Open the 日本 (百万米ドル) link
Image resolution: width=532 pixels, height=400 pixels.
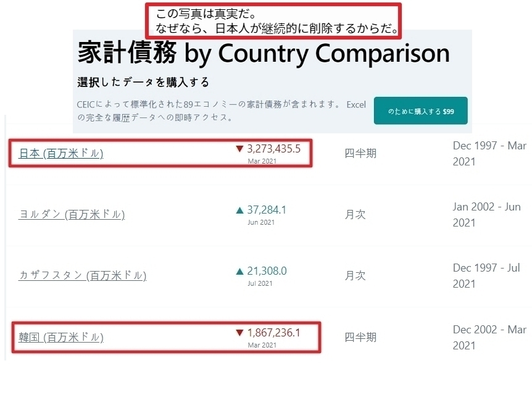[x=61, y=154]
